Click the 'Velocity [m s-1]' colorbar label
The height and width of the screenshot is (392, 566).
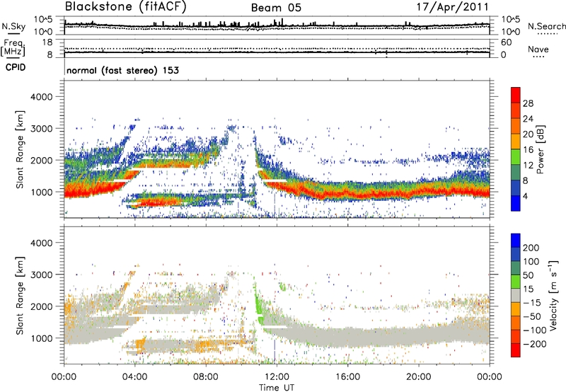(x=553, y=295)
